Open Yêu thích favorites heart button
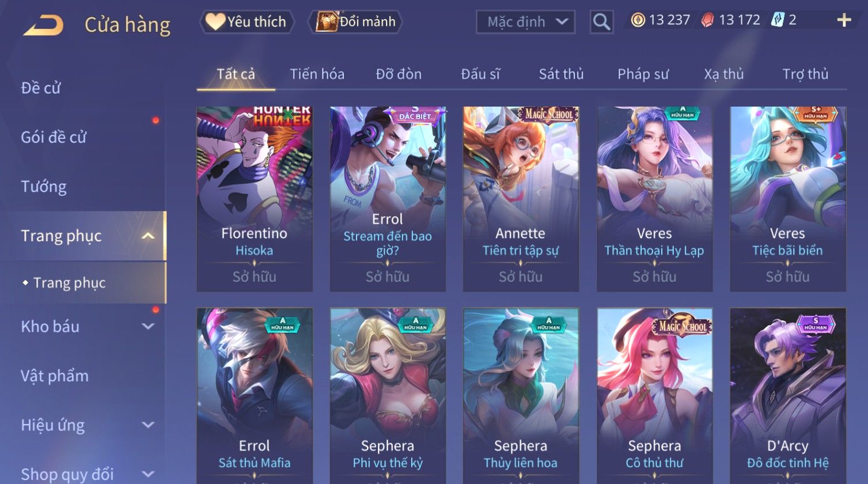Viewport: 868px width, 484px height. point(247,22)
